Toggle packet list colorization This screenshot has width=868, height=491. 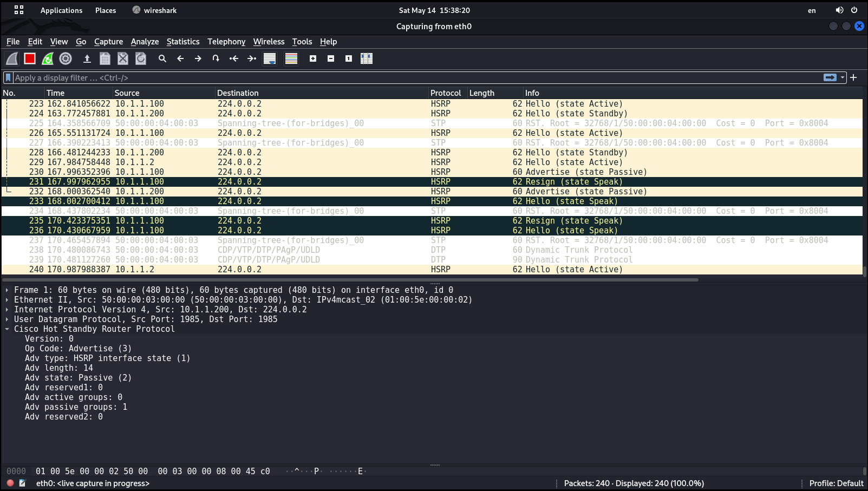pyautogui.click(x=291, y=58)
